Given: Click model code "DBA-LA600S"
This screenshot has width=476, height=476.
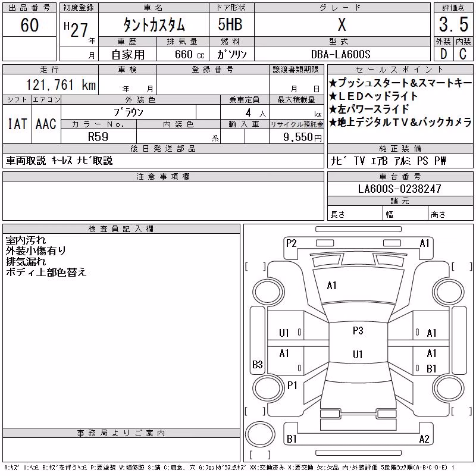Looking at the screenshot, I should coord(340,54).
